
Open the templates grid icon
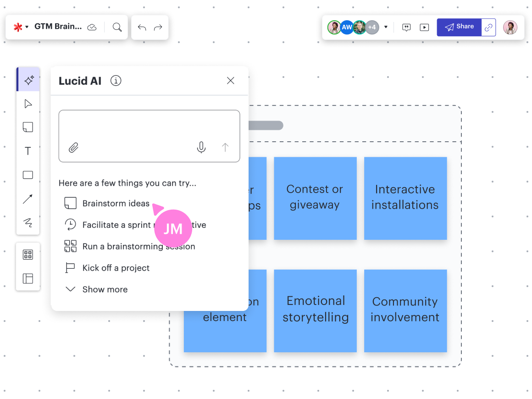click(28, 255)
